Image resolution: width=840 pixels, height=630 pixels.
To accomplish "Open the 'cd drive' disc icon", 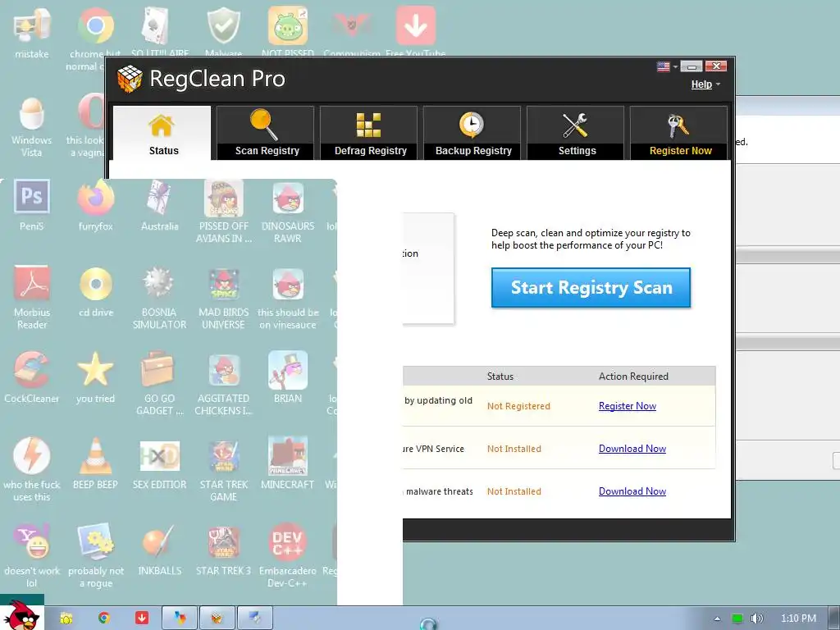I will click(x=95, y=292).
